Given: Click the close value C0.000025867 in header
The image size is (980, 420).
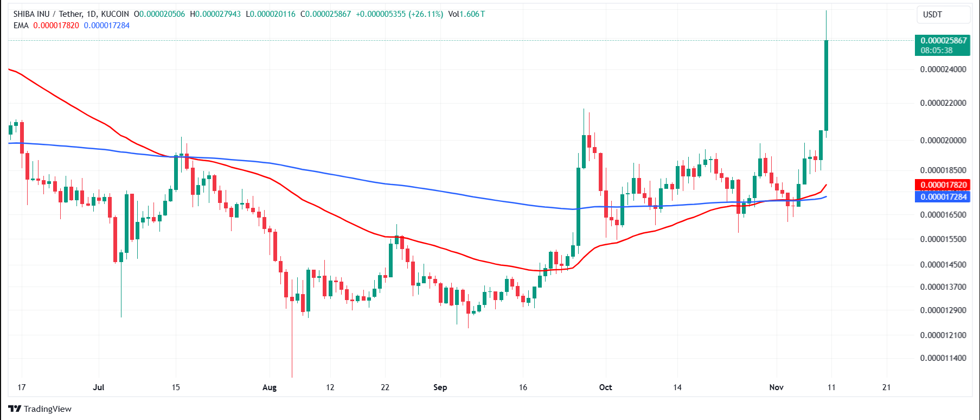Looking at the screenshot, I should 326,14.
